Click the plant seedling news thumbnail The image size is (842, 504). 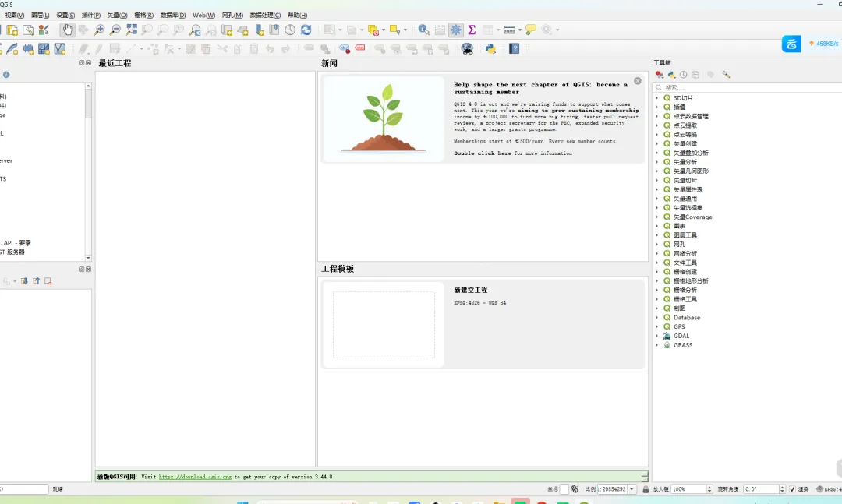pos(384,119)
